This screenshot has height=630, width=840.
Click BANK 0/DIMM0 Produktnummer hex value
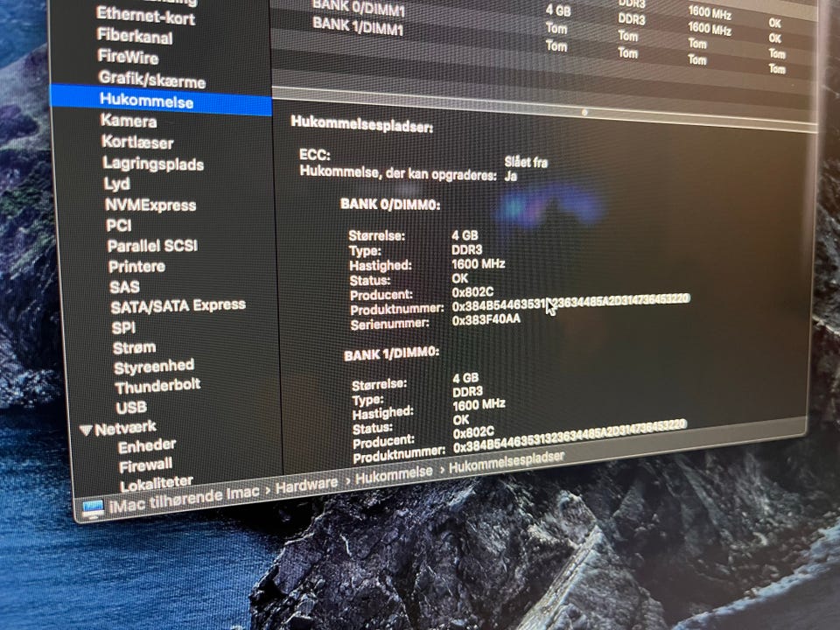[571, 304]
